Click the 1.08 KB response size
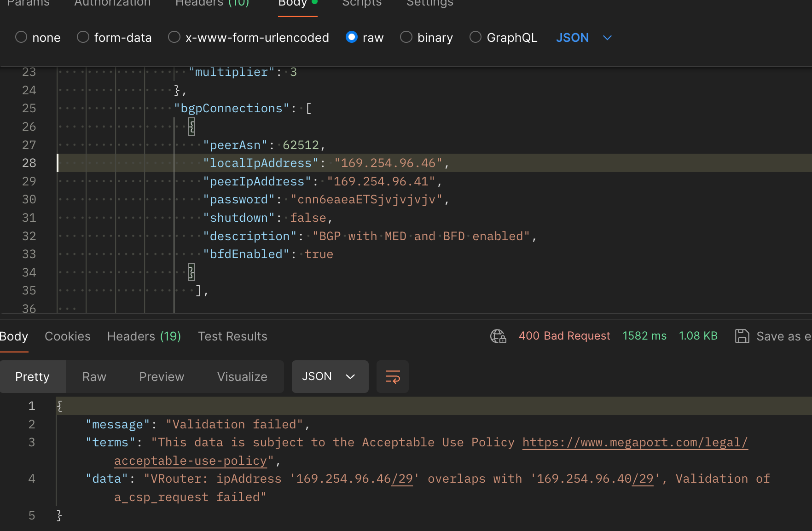 [x=698, y=336]
